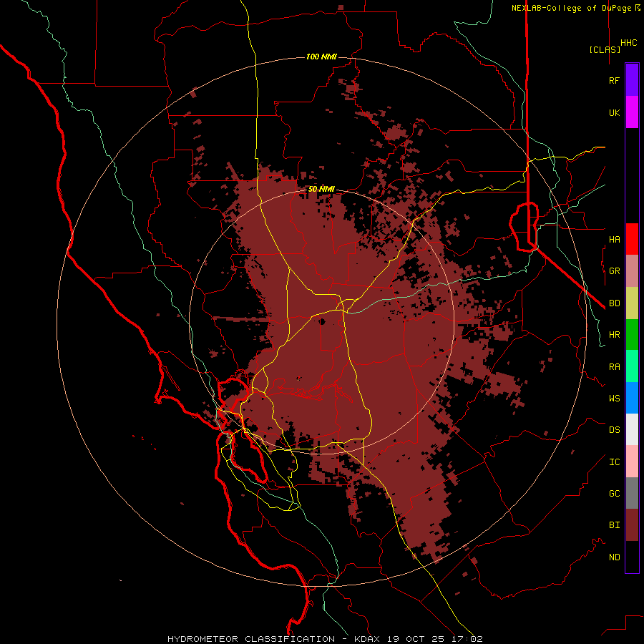Click the HR green legend swatch

(632, 335)
